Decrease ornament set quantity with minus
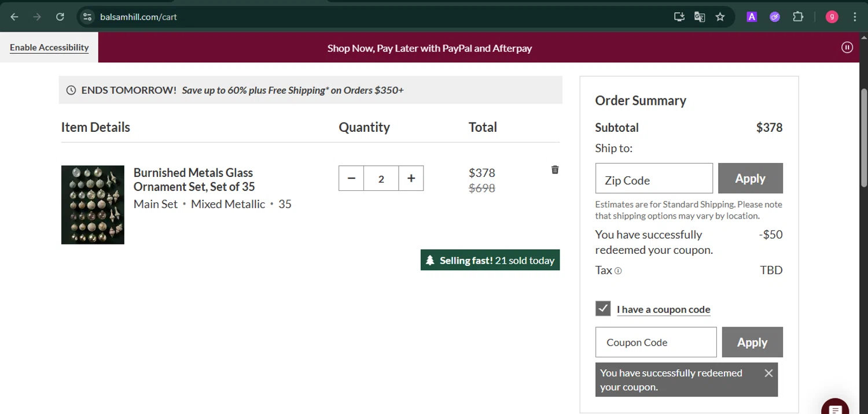The width and height of the screenshot is (868, 414). (351, 178)
